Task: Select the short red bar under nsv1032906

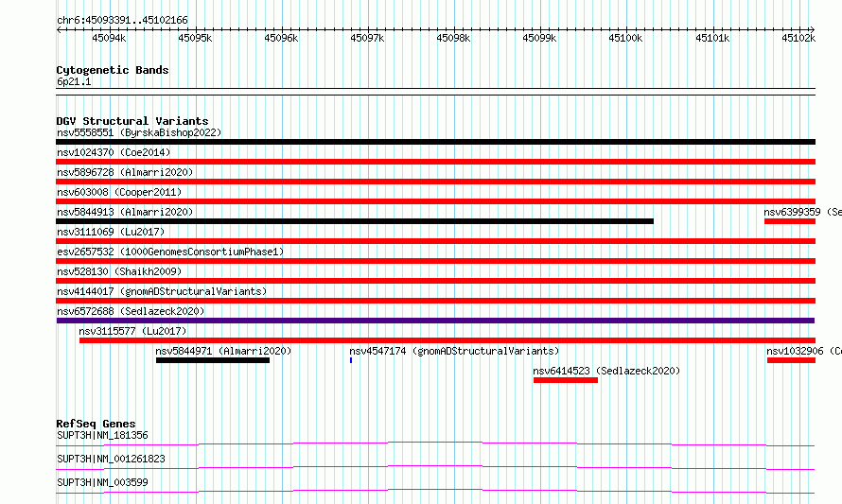Action: 791,360
